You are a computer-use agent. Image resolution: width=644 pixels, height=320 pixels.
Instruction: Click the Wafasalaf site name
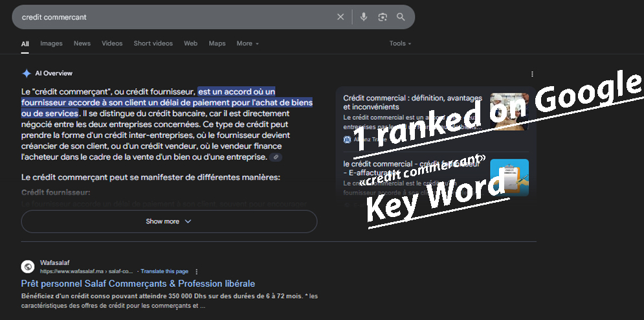(54, 263)
